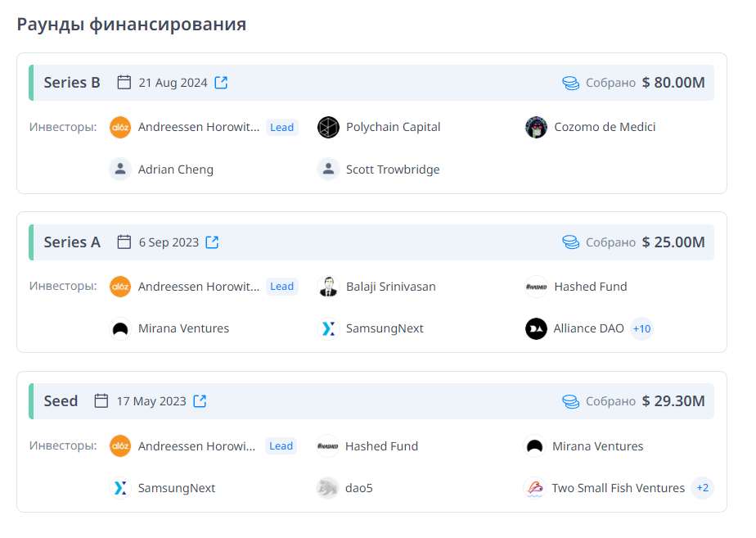Screen dimensions: 756x538
Task: Click the SamsungNext logo in Series A
Action: tap(328, 328)
